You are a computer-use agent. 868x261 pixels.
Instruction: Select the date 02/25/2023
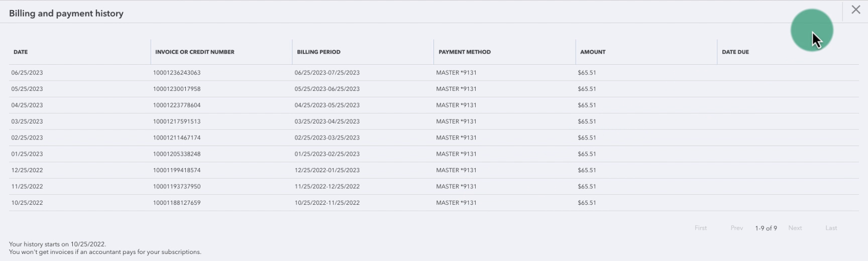(27, 138)
